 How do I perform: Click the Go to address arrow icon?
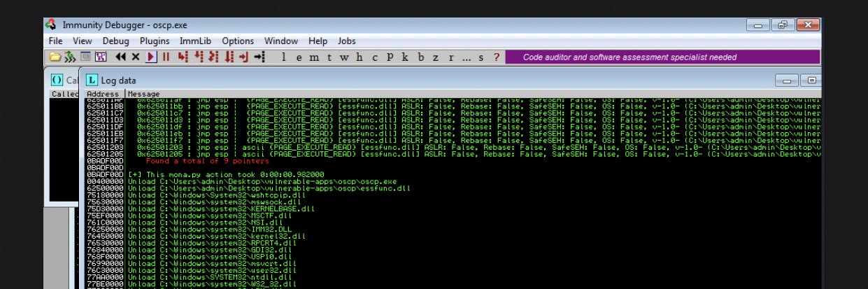click(259, 57)
